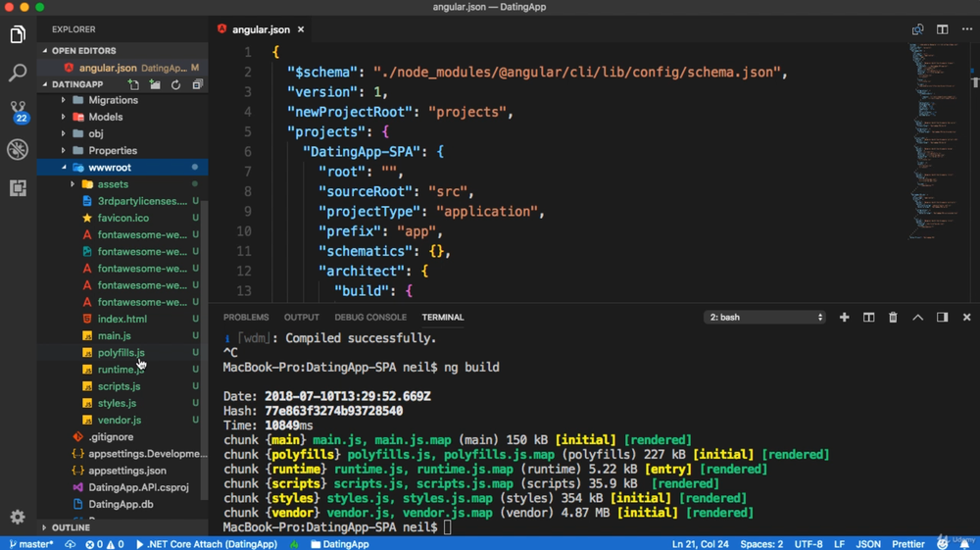Close the terminal panel

(967, 318)
